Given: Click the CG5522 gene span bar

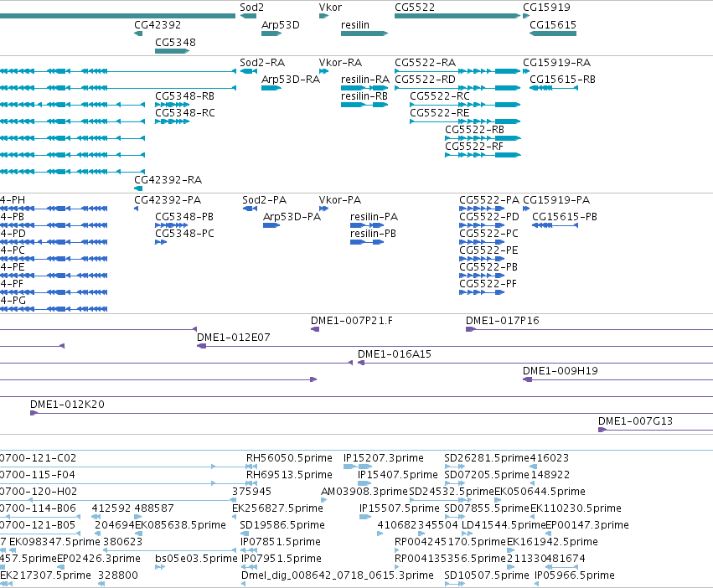Looking at the screenshot, I should [457, 16].
